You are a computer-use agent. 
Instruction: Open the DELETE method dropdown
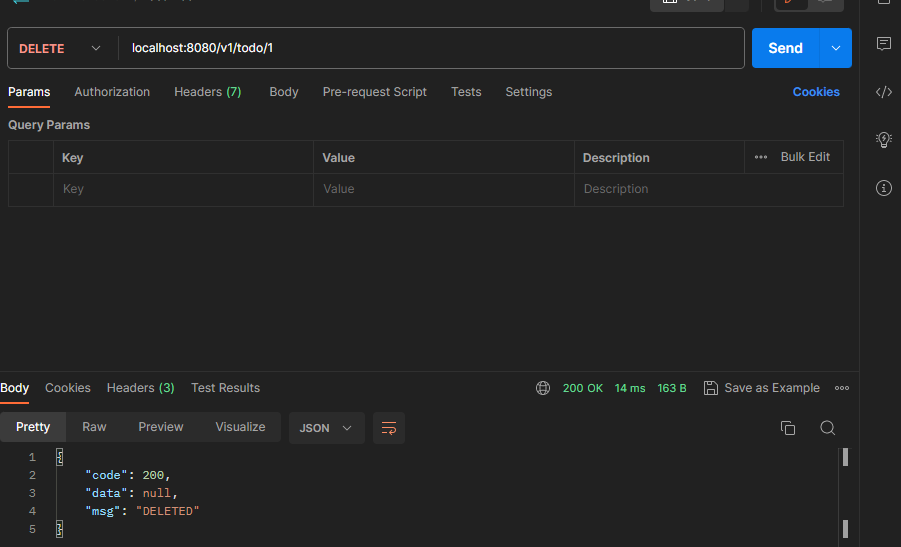(x=60, y=48)
